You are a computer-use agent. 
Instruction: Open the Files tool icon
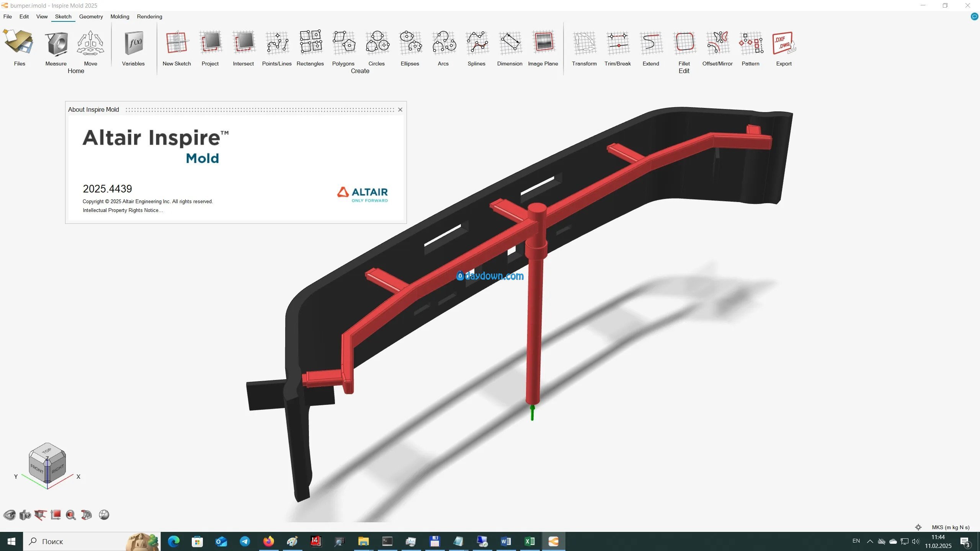point(19,42)
